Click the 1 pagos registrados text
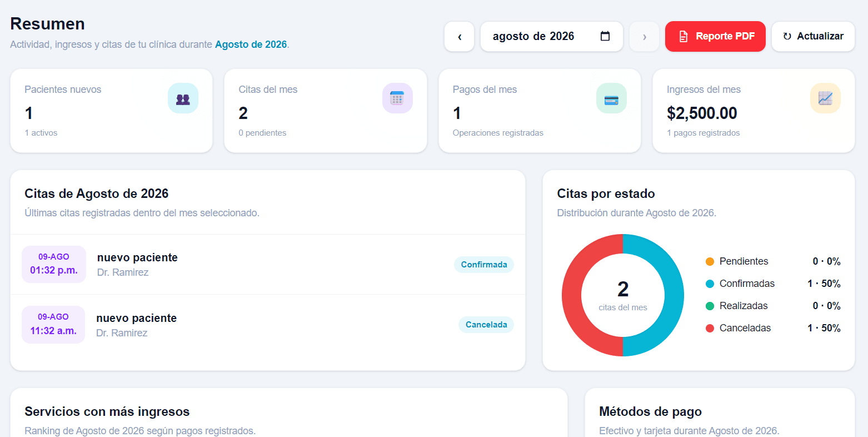 click(x=703, y=133)
